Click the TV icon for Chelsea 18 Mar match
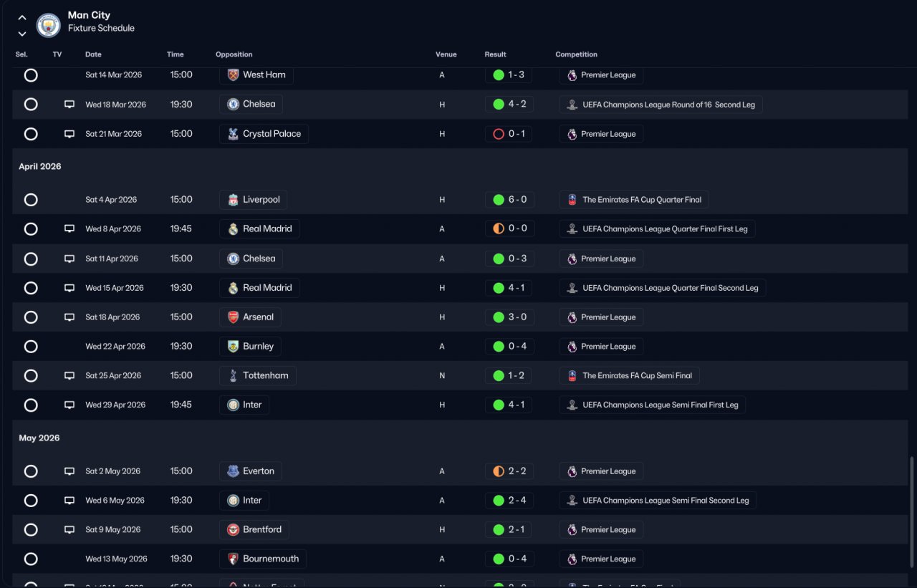This screenshot has width=917, height=588. (x=69, y=105)
